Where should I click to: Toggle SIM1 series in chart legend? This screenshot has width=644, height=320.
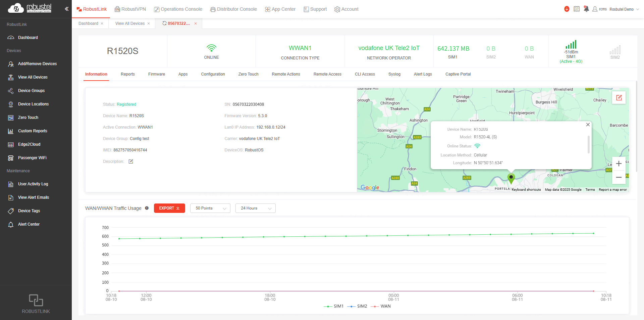click(x=333, y=306)
